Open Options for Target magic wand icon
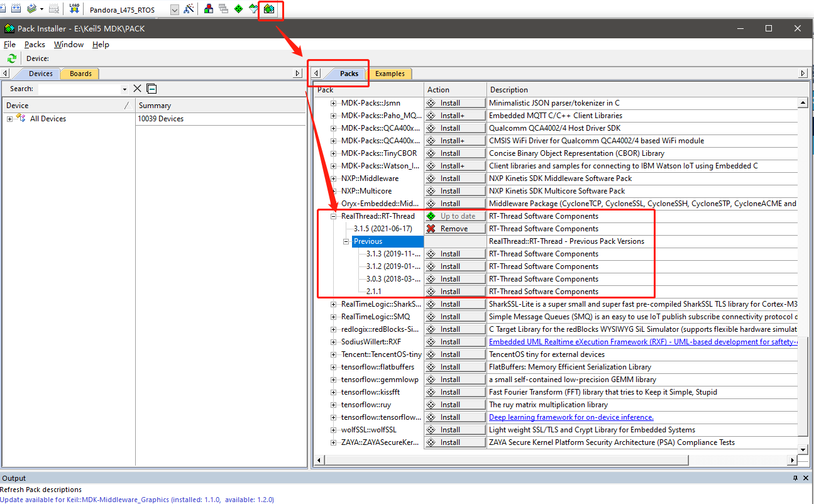 [188, 9]
